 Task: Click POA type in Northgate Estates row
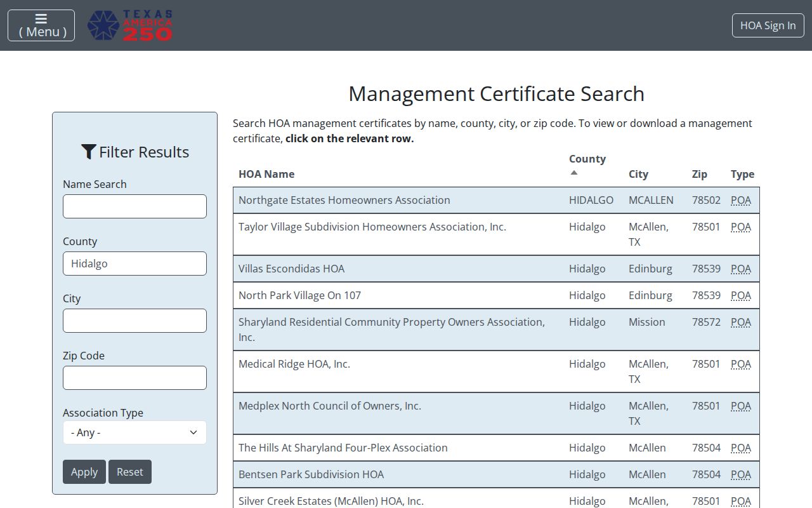click(x=741, y=200)
